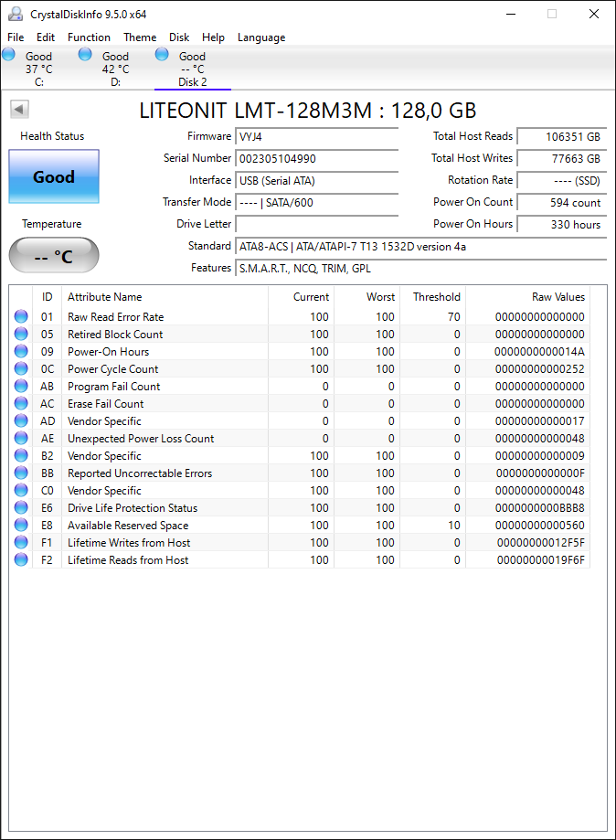The width and height of the screenshot is (616, 840).
Task: Click the Current column header
Action: point(301,297)
